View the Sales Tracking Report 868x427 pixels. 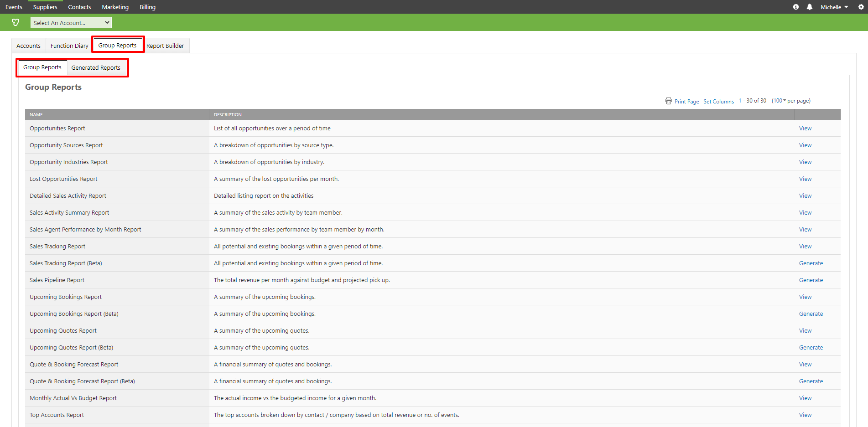tap(805, 247)
